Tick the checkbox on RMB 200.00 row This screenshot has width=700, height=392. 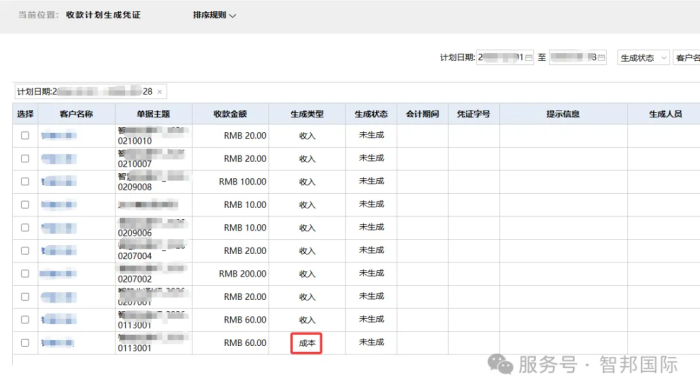click(x=25, y=274)
